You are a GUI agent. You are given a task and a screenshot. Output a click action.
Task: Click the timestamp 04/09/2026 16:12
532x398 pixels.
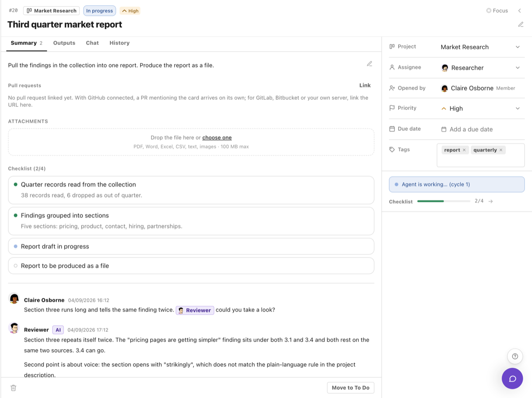coord(89,300)
